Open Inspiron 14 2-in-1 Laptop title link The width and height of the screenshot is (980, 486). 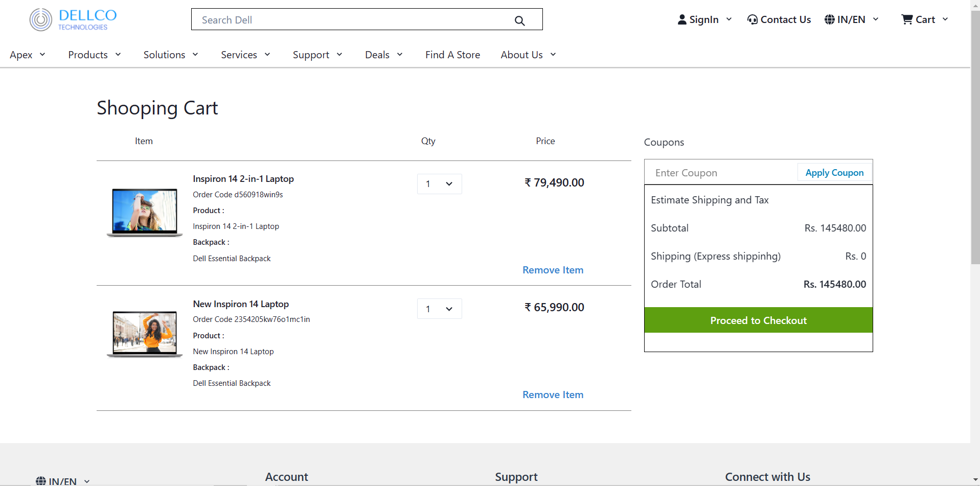pos(243,179)
